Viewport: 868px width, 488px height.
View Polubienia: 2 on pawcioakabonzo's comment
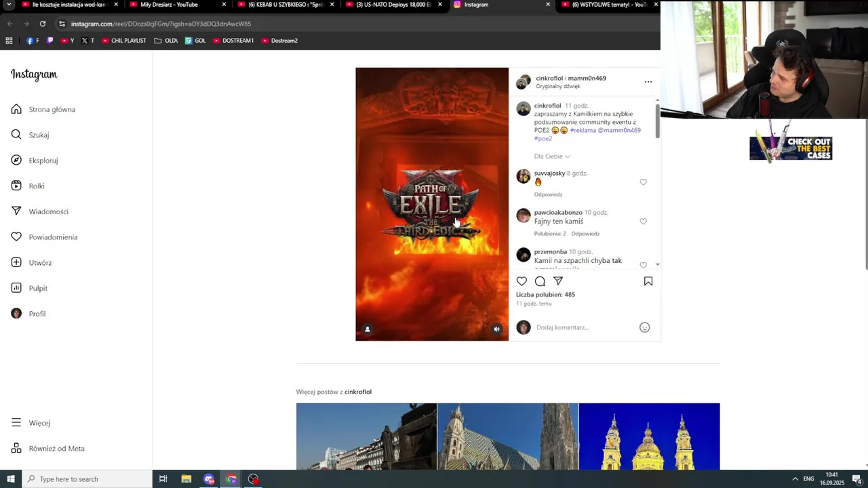click(x=550, y=234)
